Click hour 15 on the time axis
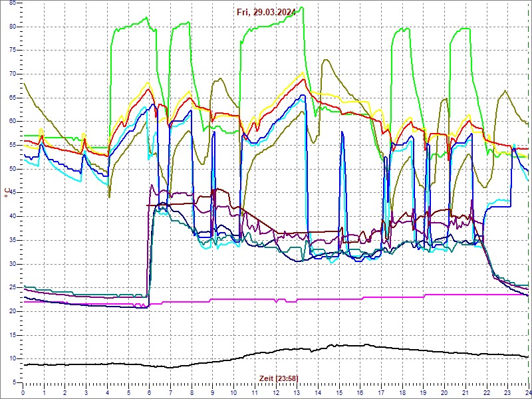 pos(339,392)
